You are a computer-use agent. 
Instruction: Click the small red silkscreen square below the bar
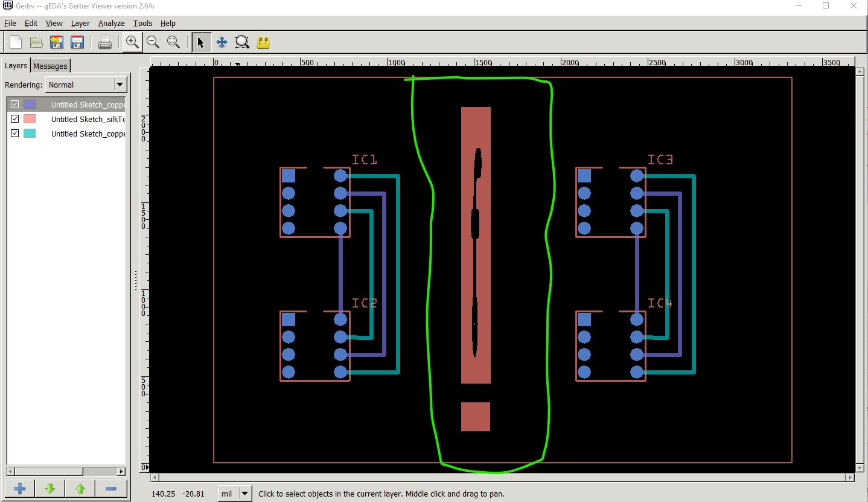coord(476,417)
